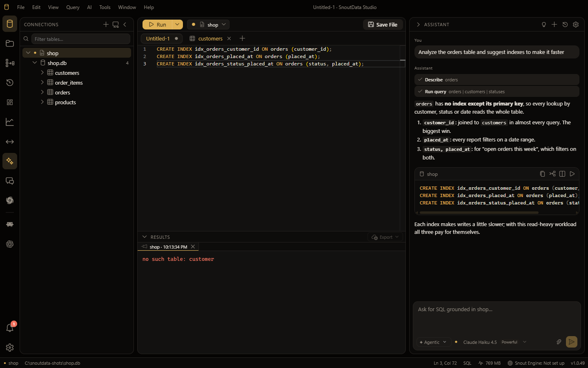Image resolution: width=588 pixels, height=368 pixels.
Task: Select the AI sparkles icon in sidebar
Action: (10, 161)
